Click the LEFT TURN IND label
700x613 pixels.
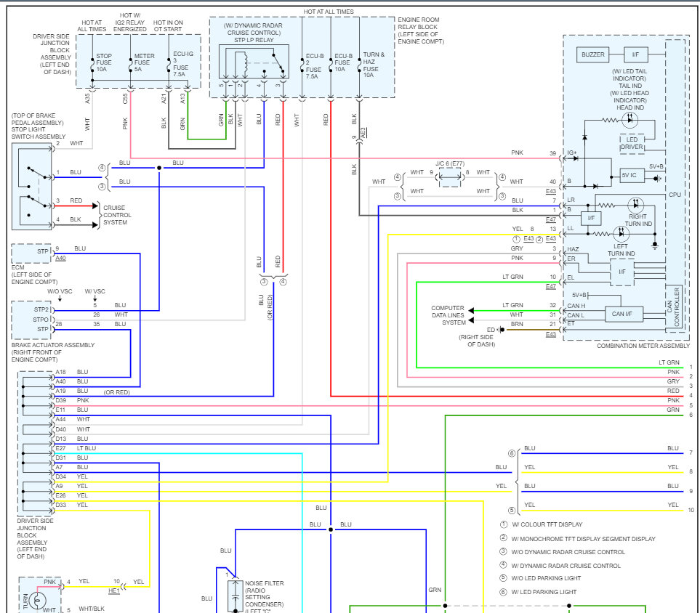(x=621, y=250)
